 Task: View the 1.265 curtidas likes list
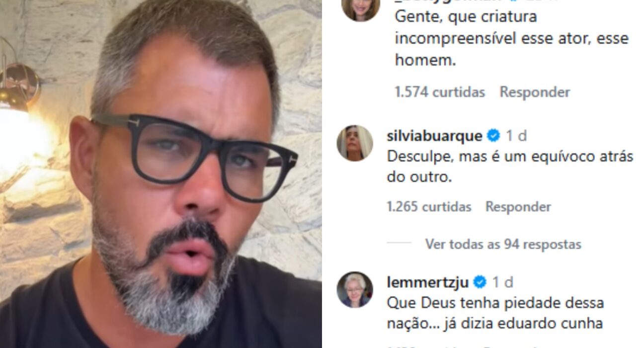(x=429, y=206)
